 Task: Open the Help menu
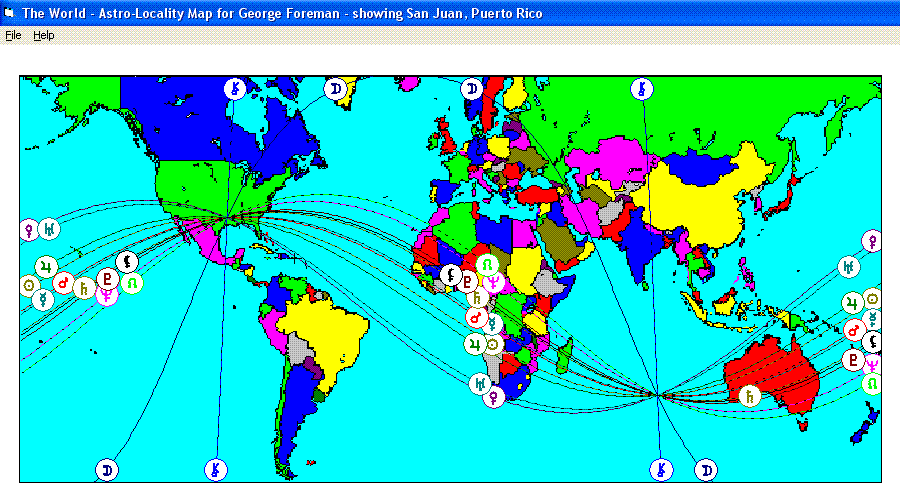pos(44,36)
